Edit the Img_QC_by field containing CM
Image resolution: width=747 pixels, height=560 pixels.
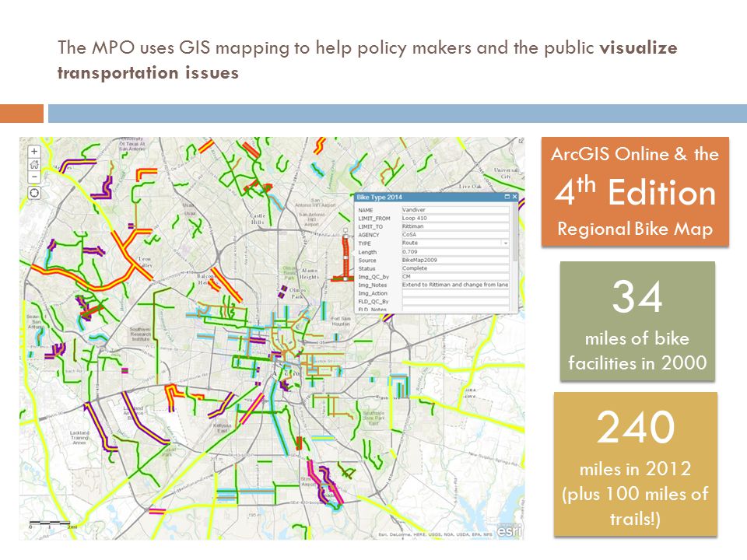click(x=455, y=276)
